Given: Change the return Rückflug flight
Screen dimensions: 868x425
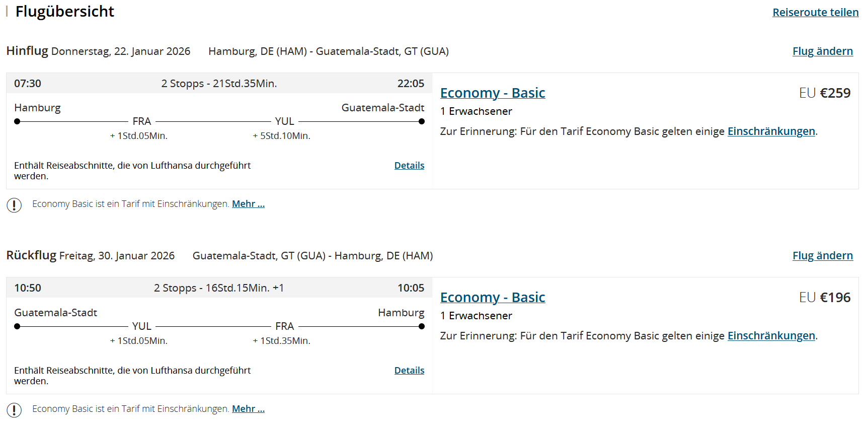Looking at the screenshot, I should [x=822, y=256].
